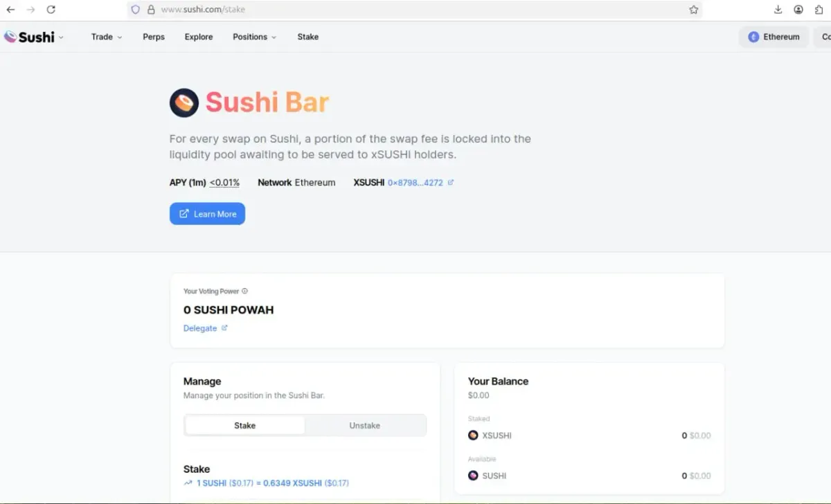Open the Delegate link
Image resolution: width=831 pixels, height=504 pixels.
200,328
